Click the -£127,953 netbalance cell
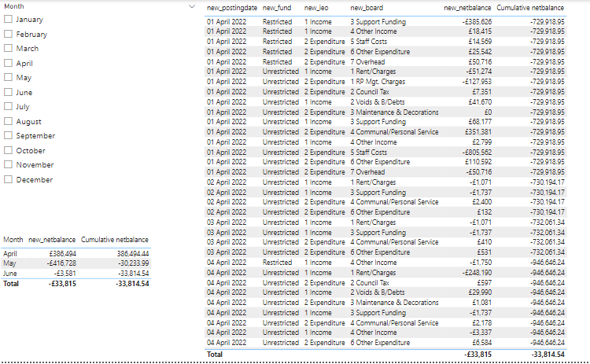This screenshot has width=590, height=364. coord(477,82)
